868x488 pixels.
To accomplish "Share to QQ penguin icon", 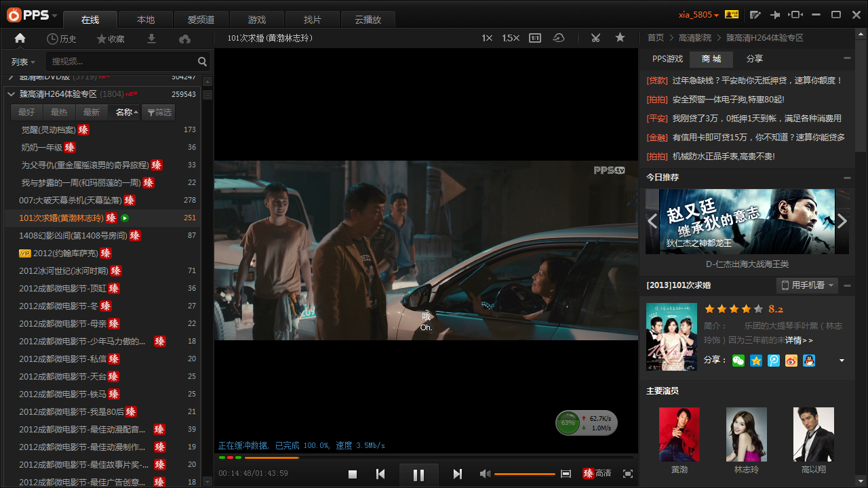I will click(x=809, y=361).
